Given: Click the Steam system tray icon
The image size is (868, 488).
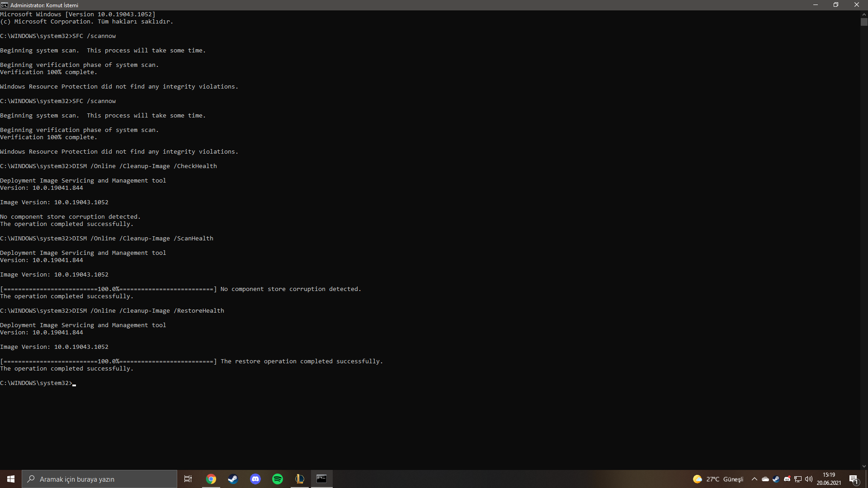Looking at the screenshot, I should point(776,479).
